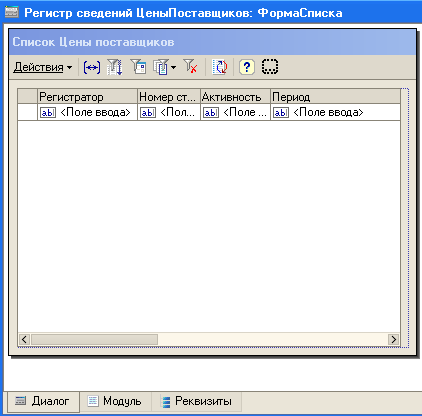
Task: Click the Регистратор column input field
Action: pos(87,113)
